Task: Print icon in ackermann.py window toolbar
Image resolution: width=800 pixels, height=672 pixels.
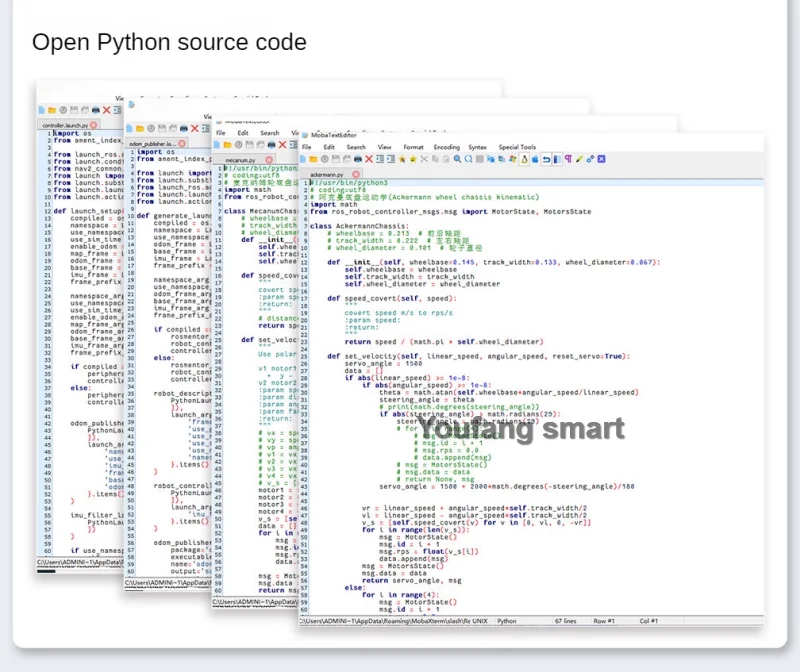Action: [358, 159]
